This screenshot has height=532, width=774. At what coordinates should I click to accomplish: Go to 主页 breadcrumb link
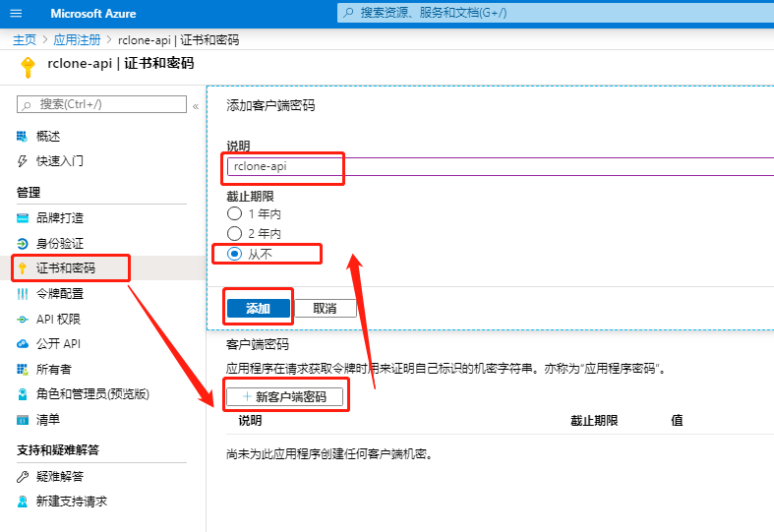pos(25,40)
